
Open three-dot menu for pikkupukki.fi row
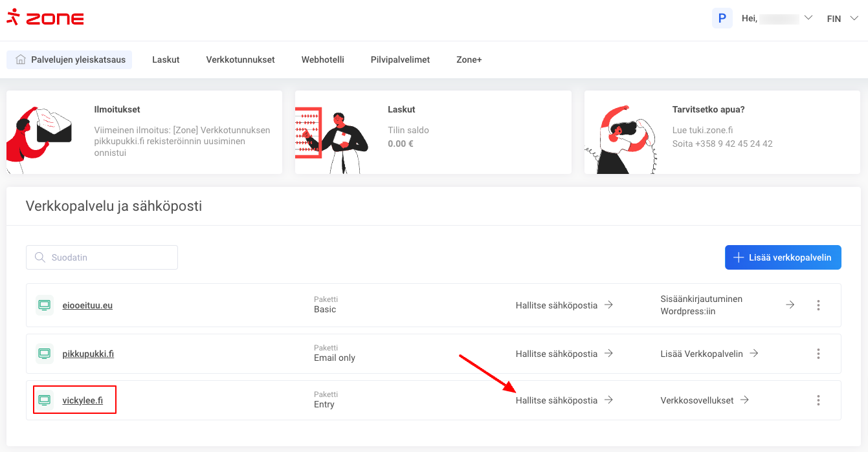(x=818, y=354)
